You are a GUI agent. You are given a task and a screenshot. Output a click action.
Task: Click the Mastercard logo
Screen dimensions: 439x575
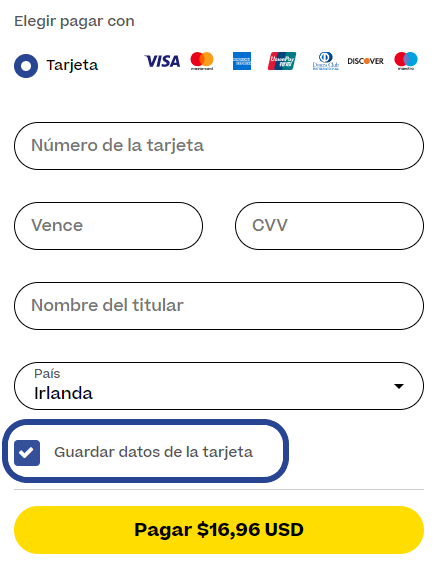click(x=202, y=61)
